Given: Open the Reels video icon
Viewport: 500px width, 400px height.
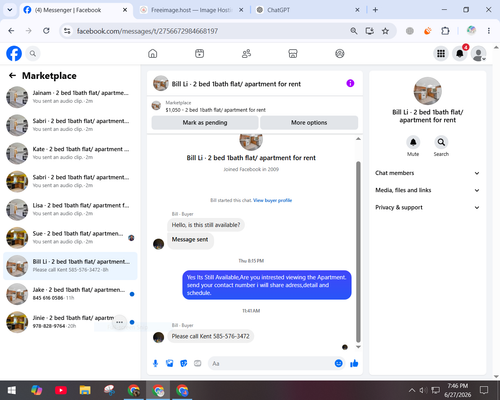Looking at the screenshot, I should (199, 53).
